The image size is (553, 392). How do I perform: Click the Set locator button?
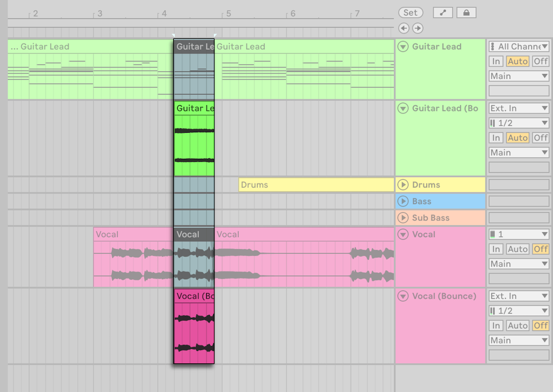(410, 13)
